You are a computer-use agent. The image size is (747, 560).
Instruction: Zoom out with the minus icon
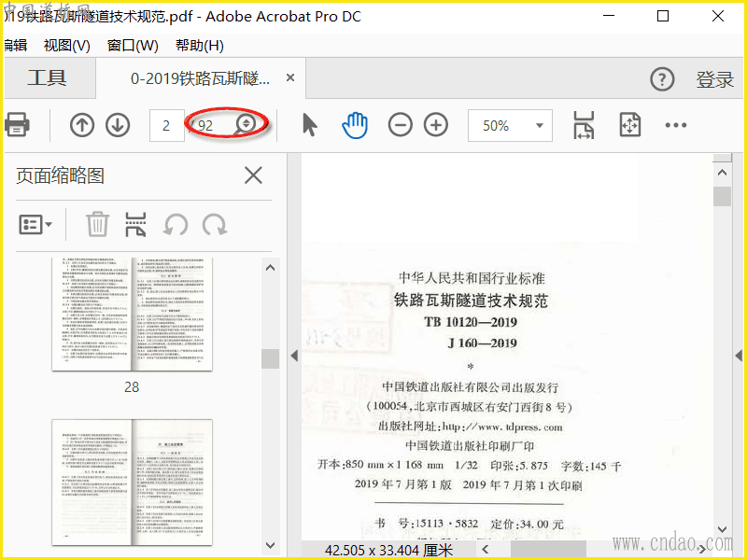point(401,125)
